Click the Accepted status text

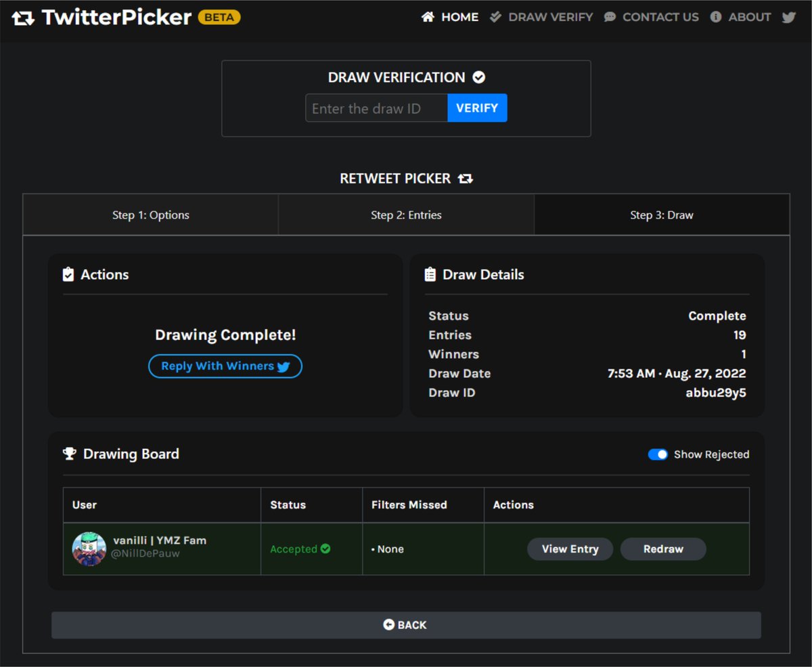[294, 549]
